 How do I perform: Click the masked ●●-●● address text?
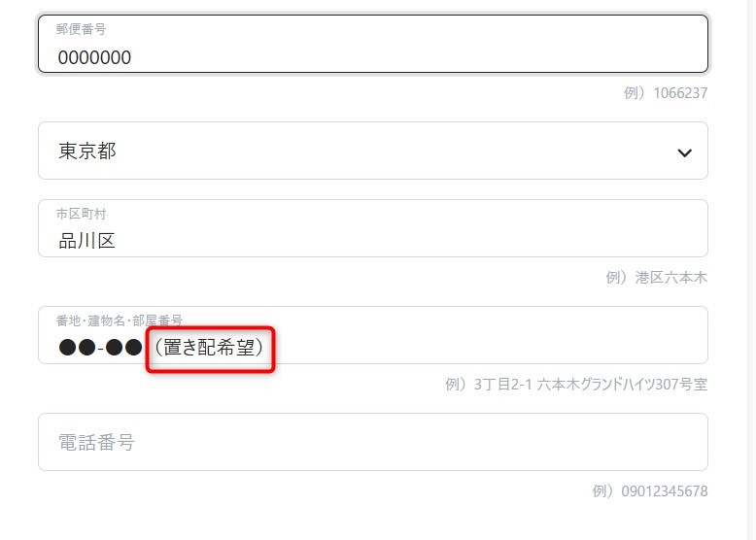(100, 348)
